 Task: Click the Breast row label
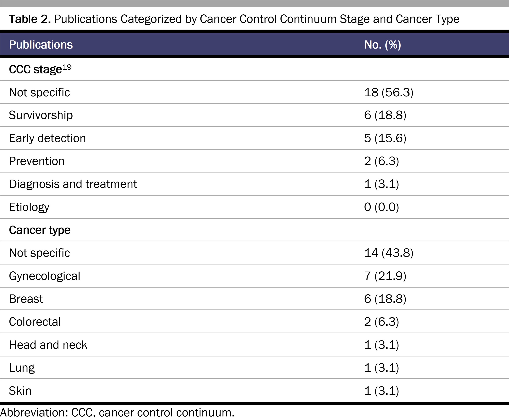click(x=26, y=299)
